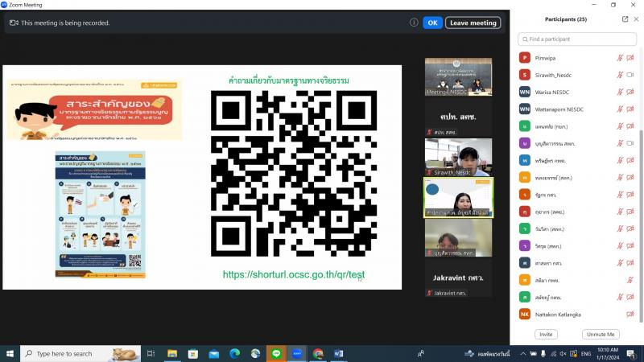The image size is (644, 362).
Task: Open File Explorer from the taskbar
Action: click(172, 353)
